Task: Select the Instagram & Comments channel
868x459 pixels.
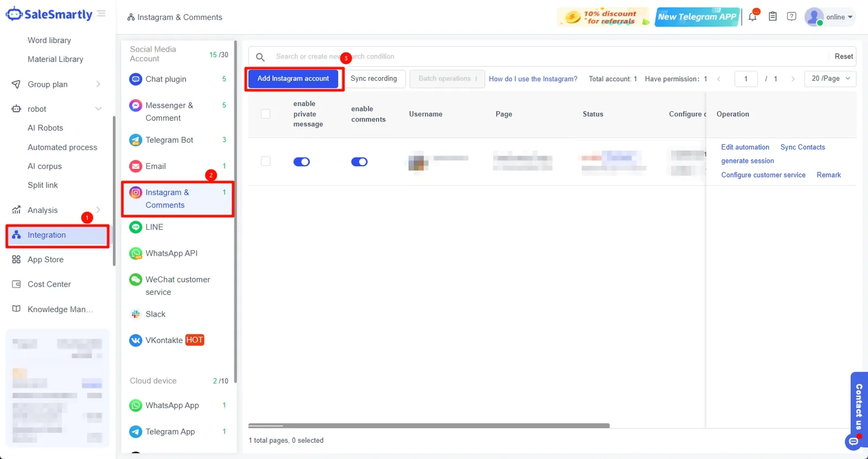Action: point(178,199)
